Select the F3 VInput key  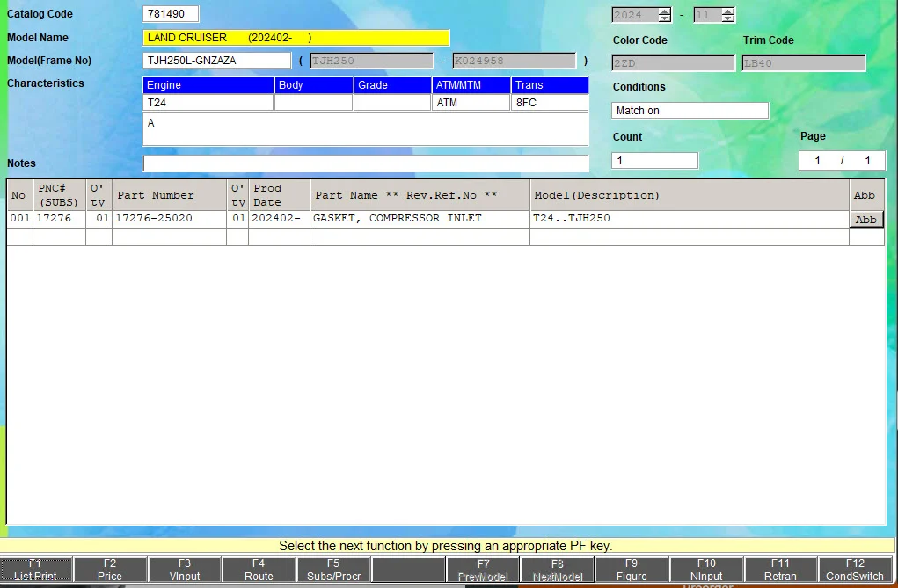(x=185, y=570)
